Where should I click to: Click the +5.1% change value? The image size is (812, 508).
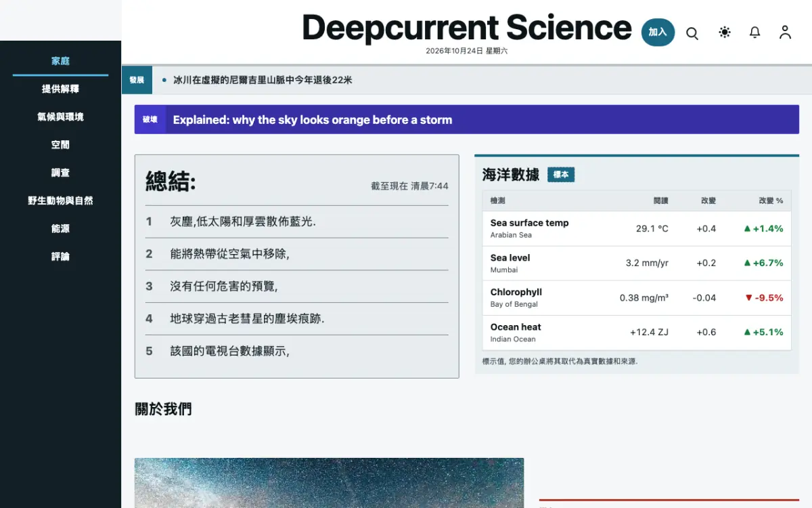click(x=763, y=332)
